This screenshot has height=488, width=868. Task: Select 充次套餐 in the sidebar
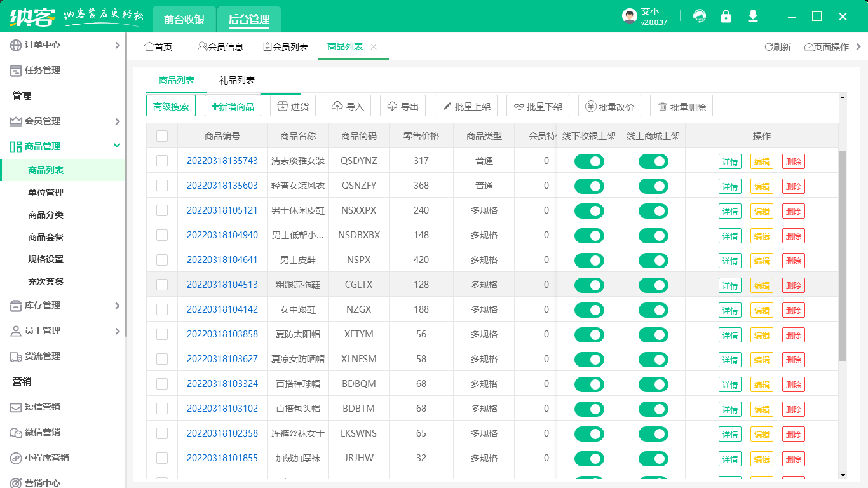pyautogui.click(x=46, y=281)
